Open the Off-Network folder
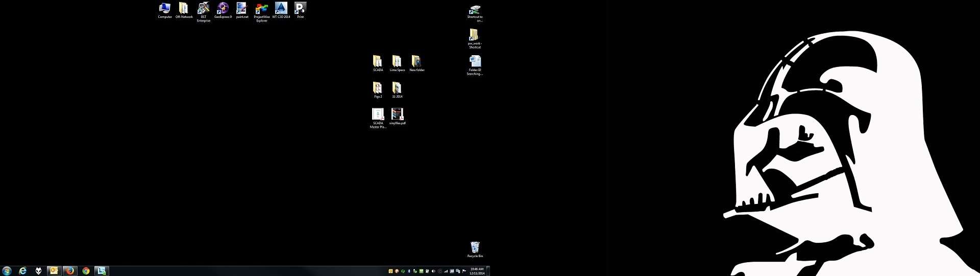The height and width of the screenshot is (276, 980). pos(184,10)
